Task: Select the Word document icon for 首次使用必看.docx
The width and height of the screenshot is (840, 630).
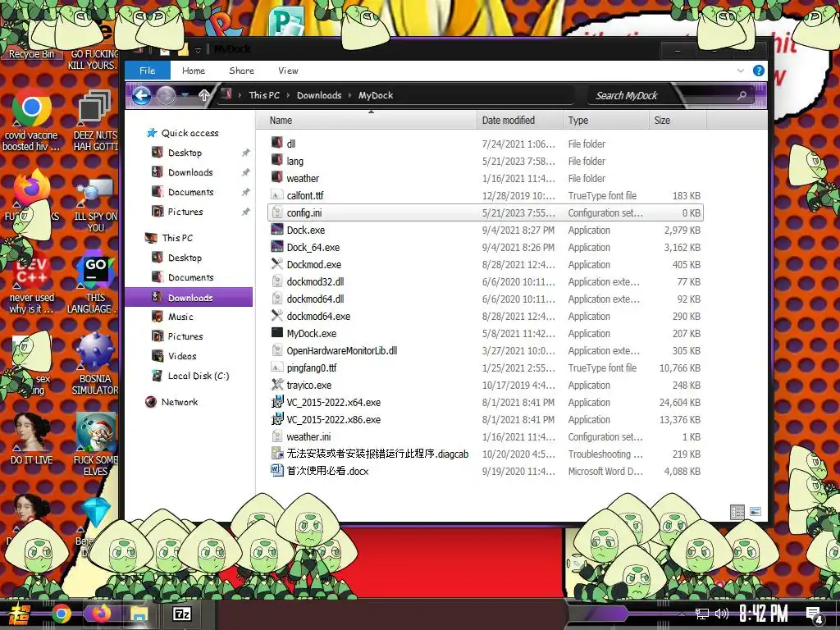Action: pyautogui.click(x=277, y=470)
